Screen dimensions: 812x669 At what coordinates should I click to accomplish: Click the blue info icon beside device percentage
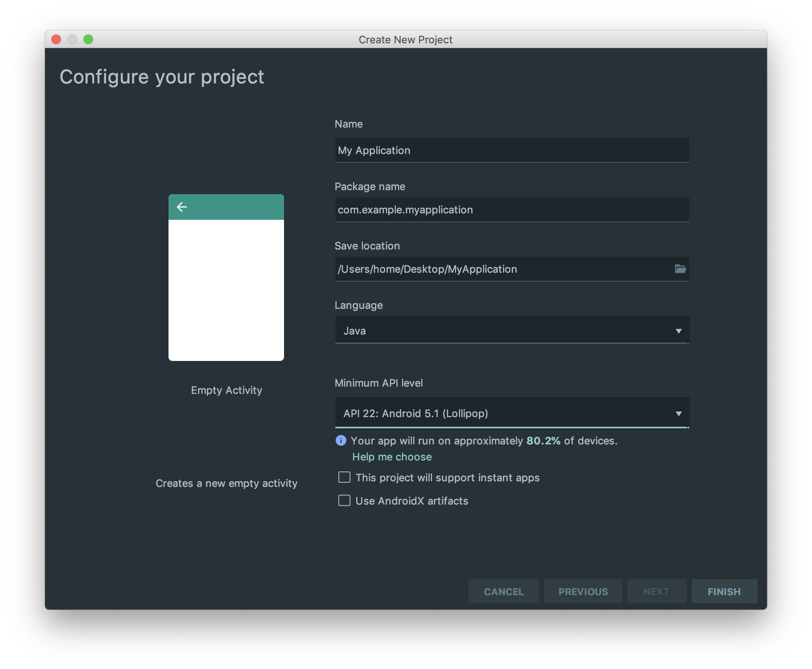(x=341, y=440)
